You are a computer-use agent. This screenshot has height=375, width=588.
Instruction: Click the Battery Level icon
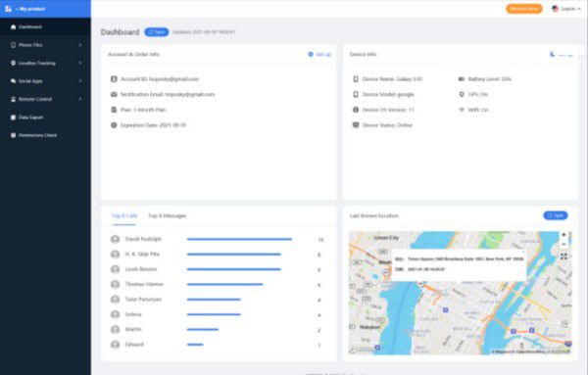(462, 79)
